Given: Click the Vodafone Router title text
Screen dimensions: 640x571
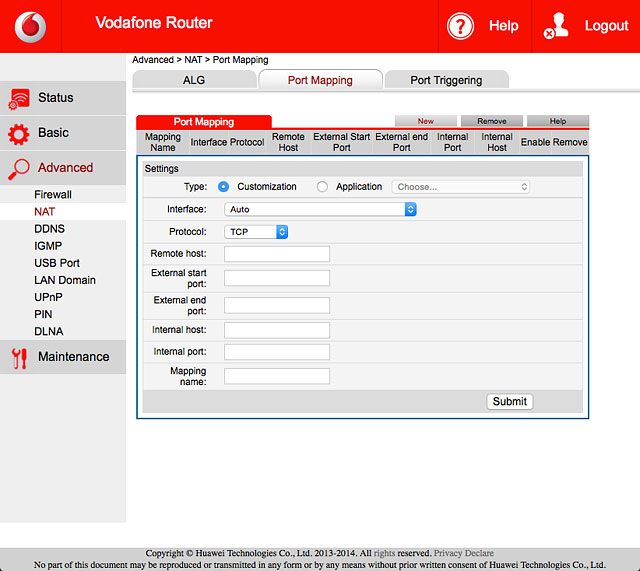Looking at the screenshot, I should click(154, 23).
